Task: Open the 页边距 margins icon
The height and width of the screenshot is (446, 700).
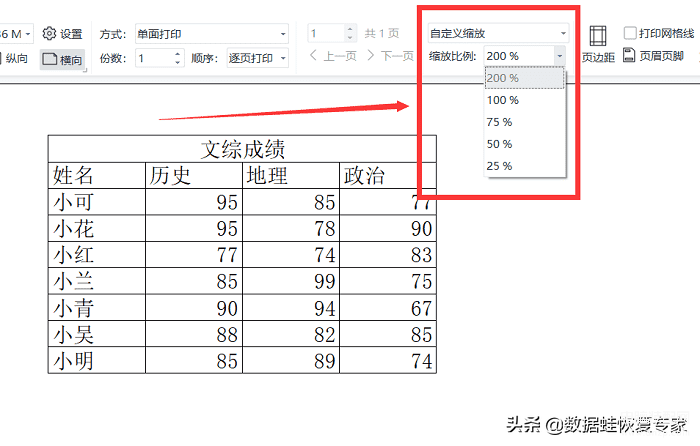Action: click(598, 45)
